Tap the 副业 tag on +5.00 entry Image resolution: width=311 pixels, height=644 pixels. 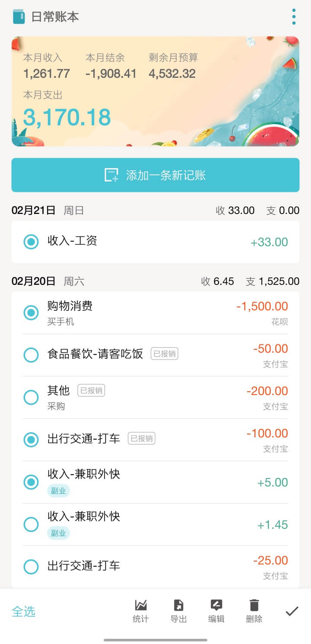tap(58, 491)
